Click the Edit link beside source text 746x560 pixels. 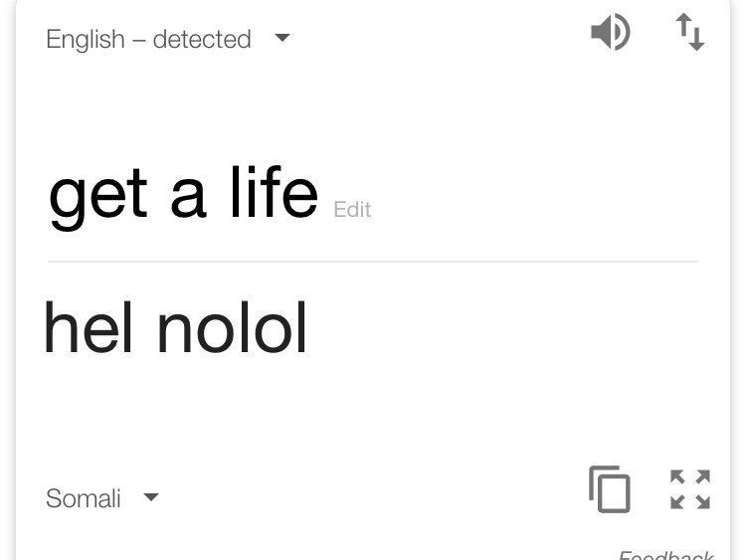tap(352, 210)
